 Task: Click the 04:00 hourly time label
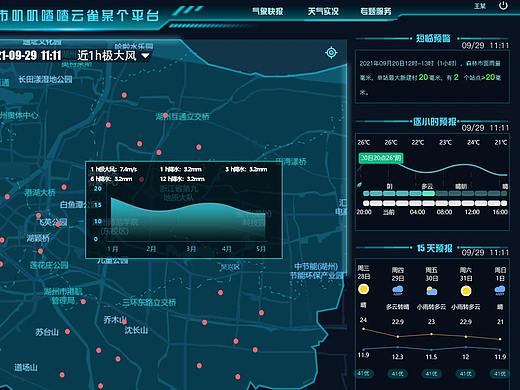[x=417, y=212]
